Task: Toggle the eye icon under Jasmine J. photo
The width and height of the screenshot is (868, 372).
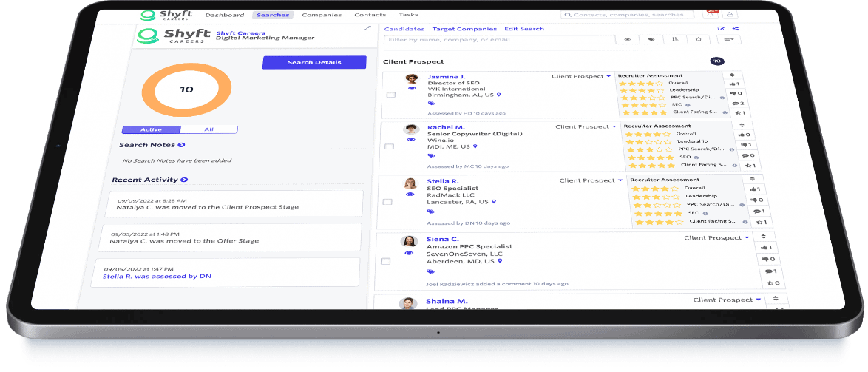Action: pos(412,88)
